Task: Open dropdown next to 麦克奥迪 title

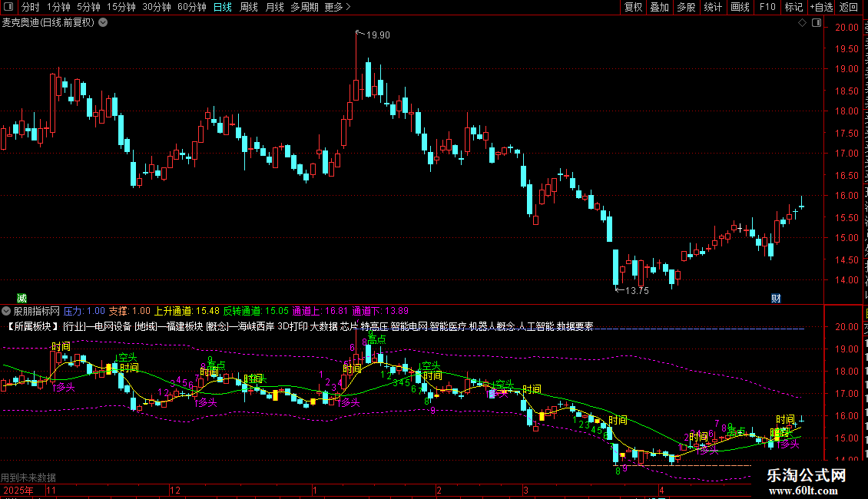Action: (103, 23)
